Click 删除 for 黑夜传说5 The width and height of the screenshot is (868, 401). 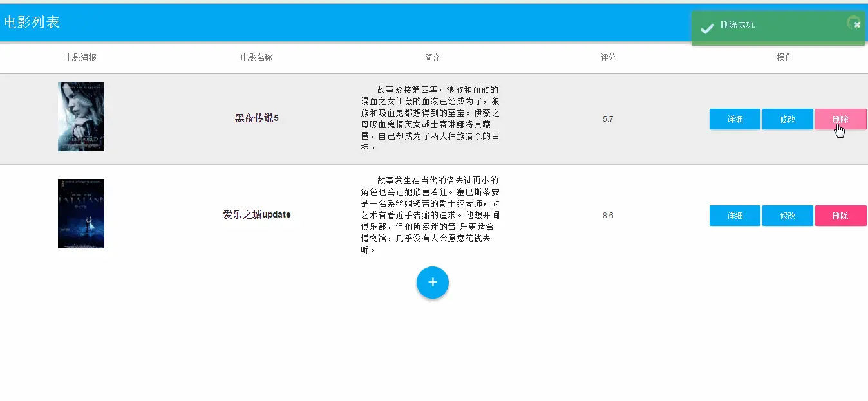point(840,119)
